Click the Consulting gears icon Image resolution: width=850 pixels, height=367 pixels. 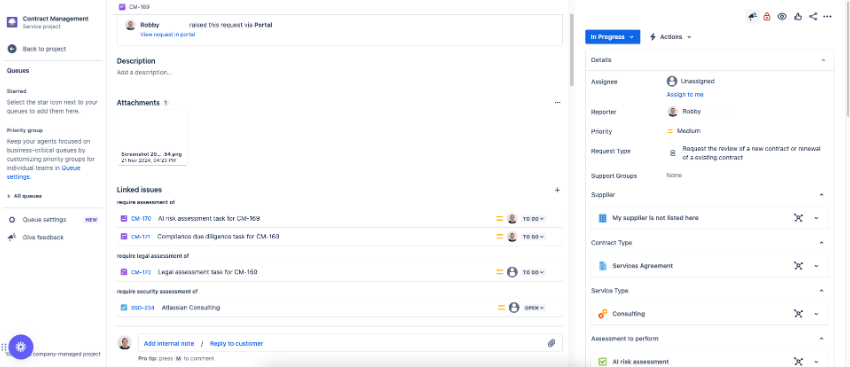point(602,313)
